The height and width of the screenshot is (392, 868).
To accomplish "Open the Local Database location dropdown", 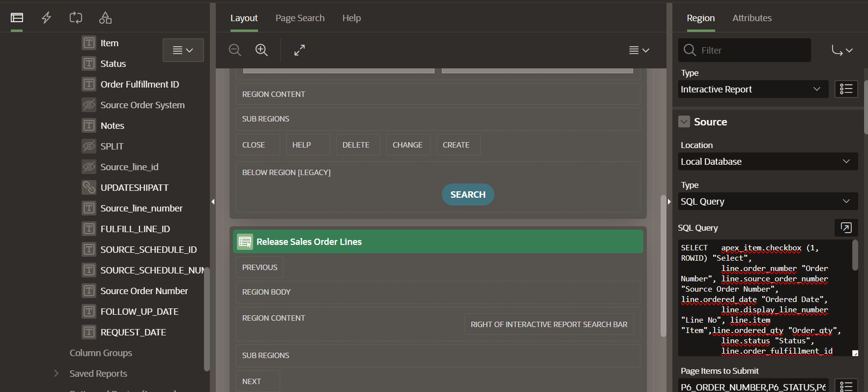I will (x=768, y=161).
